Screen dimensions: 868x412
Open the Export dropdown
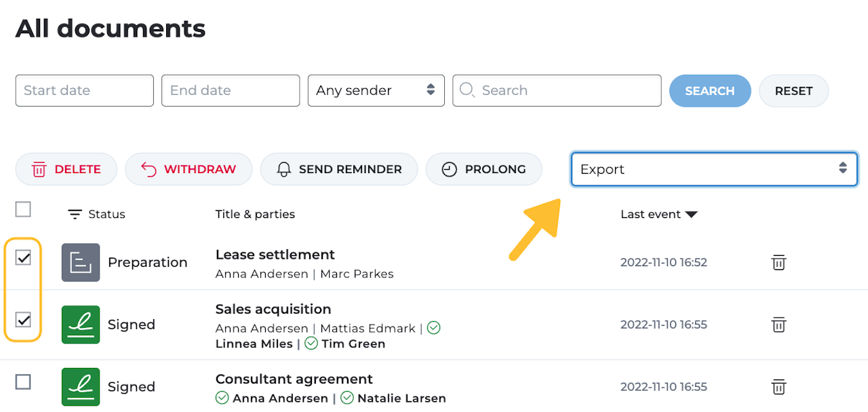click(x=714, y=169)
